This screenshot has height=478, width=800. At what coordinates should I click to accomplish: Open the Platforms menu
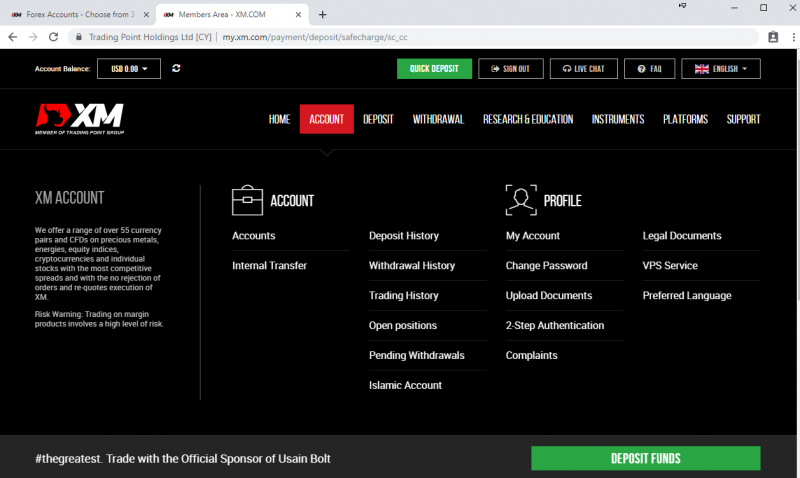(x=685, y=119)
